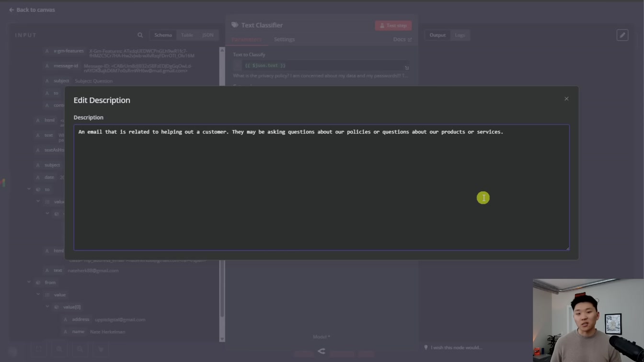
Task: Open the Docs link
Action: pos(402,39)
